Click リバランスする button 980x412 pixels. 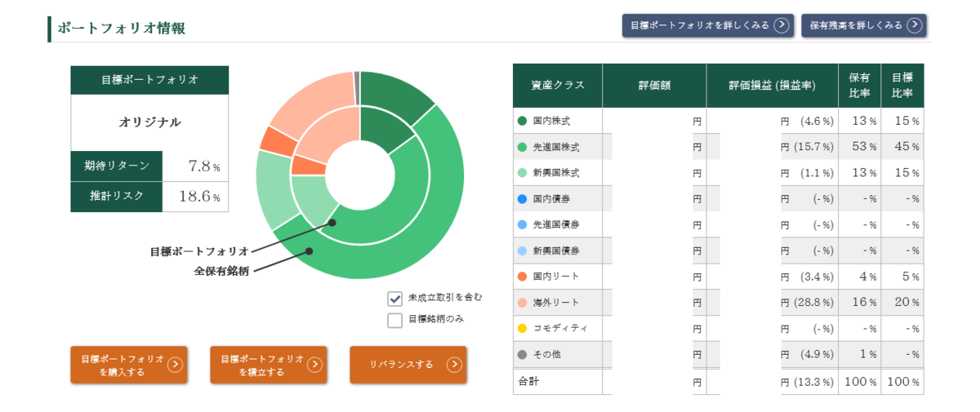pyautogui.click(x=408, y=365)
